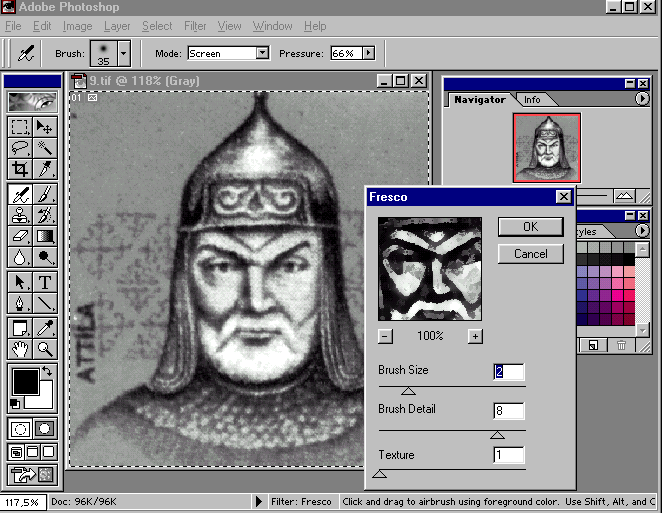Create new style button in Styles palette
This screenshot has width=662, height=513.
(x=593, y=345)
